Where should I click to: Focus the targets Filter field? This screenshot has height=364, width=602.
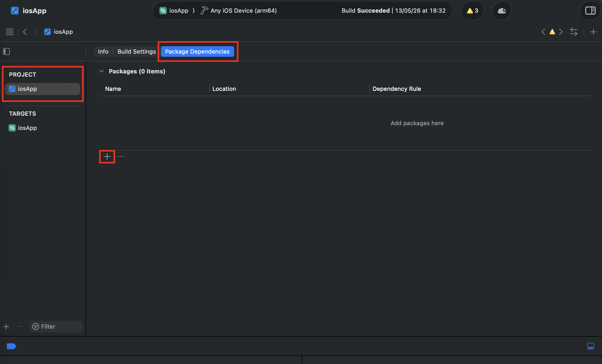(56, 326)
